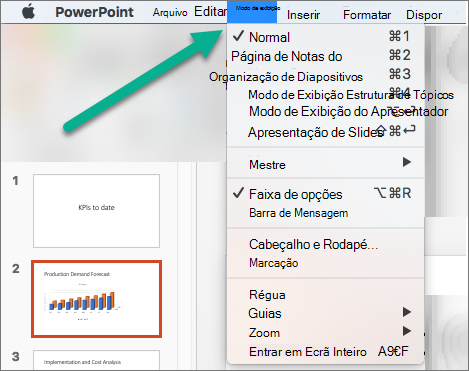Click the Marcação menu item
469x371 pixels.
[x=325, y=263]
